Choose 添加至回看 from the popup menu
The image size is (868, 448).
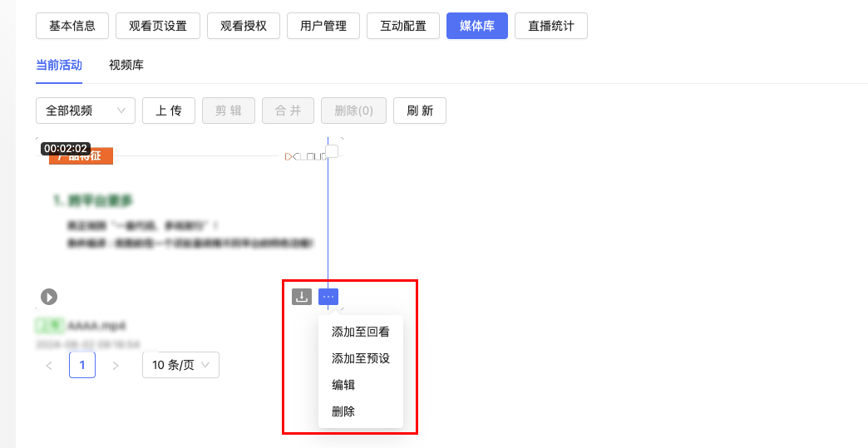click(x=360, y=332)
